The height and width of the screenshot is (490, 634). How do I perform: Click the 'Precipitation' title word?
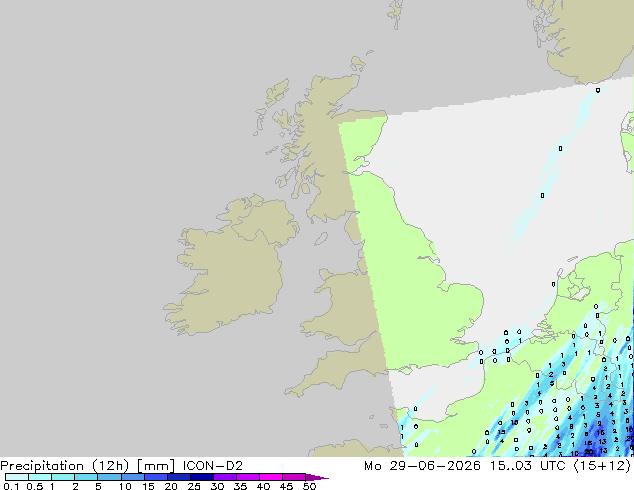pos(42,466)
